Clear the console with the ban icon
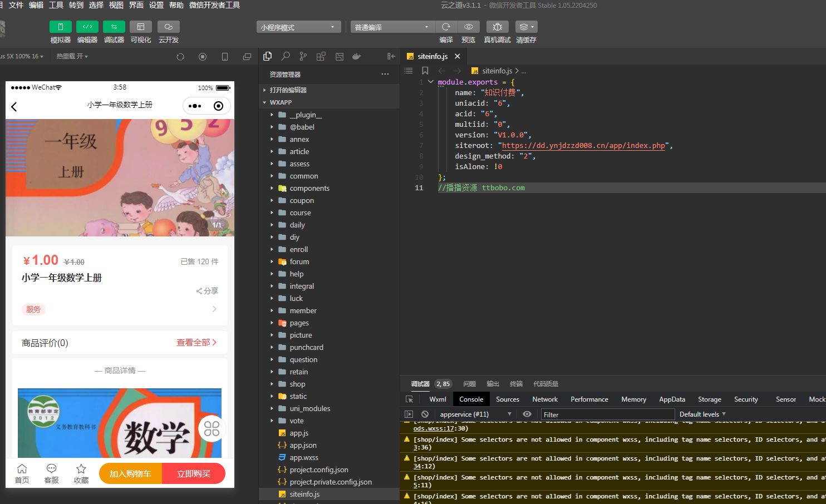The height and width of the screenshot is (504, 826). tap(425, 414)
